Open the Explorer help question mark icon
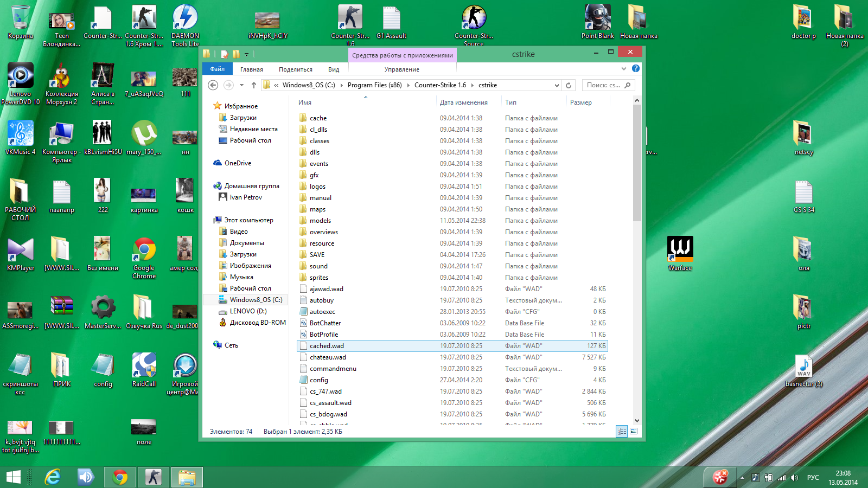 [636, 68]
